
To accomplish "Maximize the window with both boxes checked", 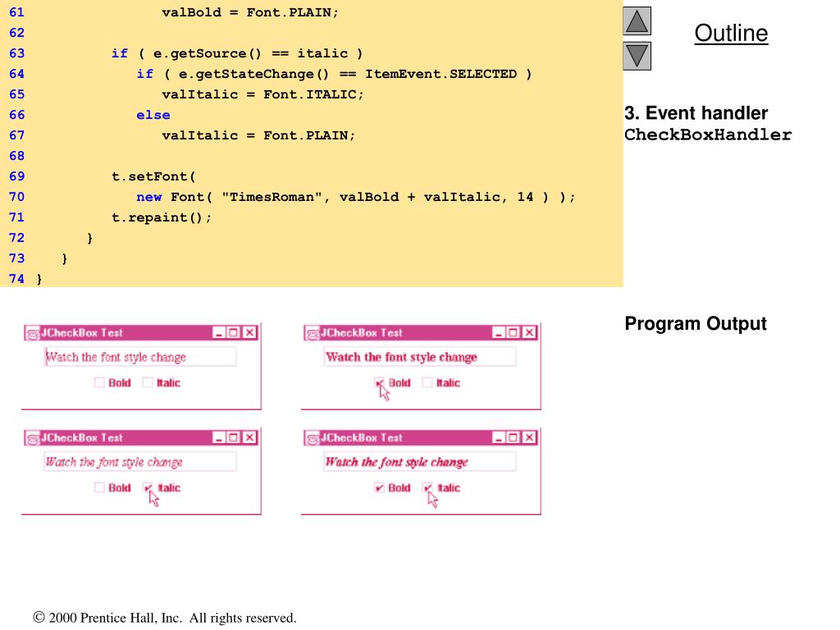I will [513, 438].
